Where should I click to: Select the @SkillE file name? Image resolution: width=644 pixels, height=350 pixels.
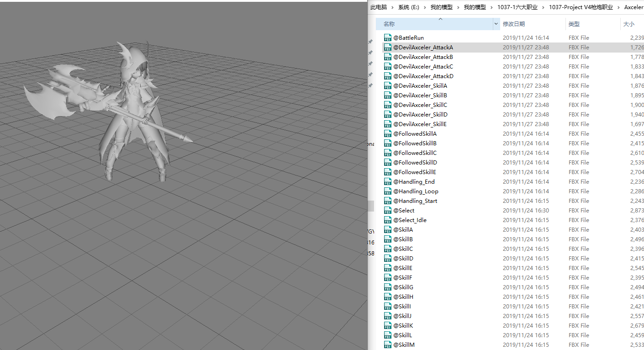click(403, 268)
